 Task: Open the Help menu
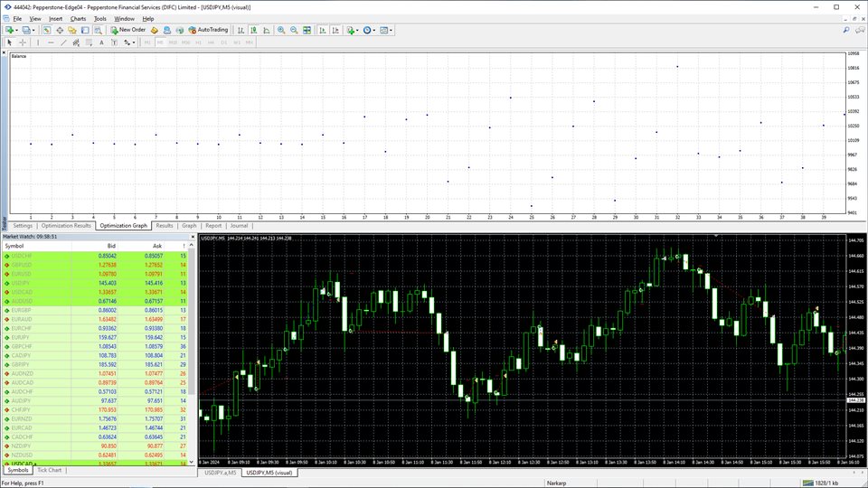point(147,18)
